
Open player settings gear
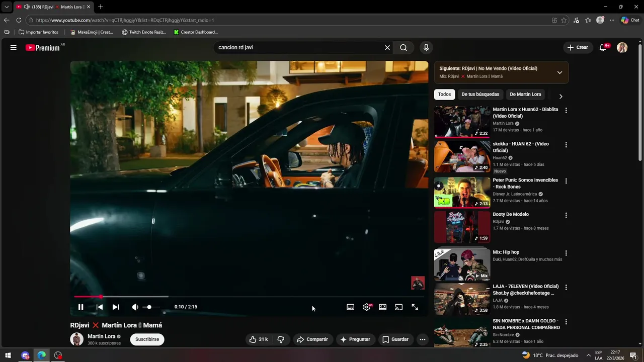(x=367, y=307)
